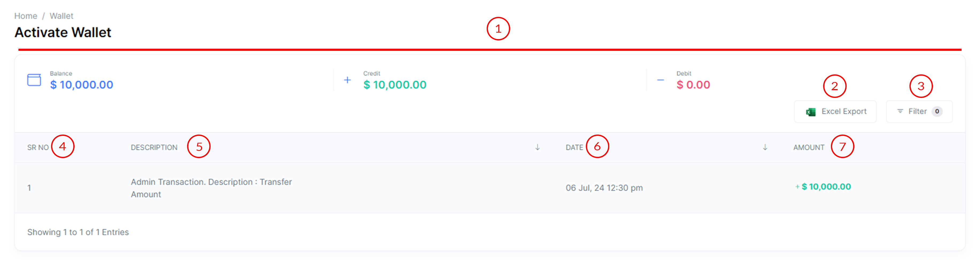Click the Filter count badge

tap(937, 112)
